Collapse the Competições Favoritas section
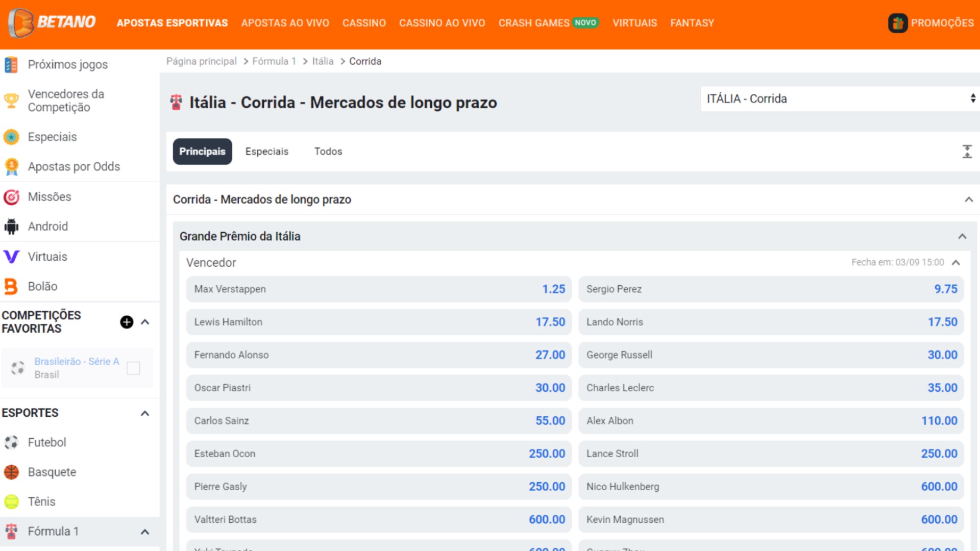 pos(145,322)
